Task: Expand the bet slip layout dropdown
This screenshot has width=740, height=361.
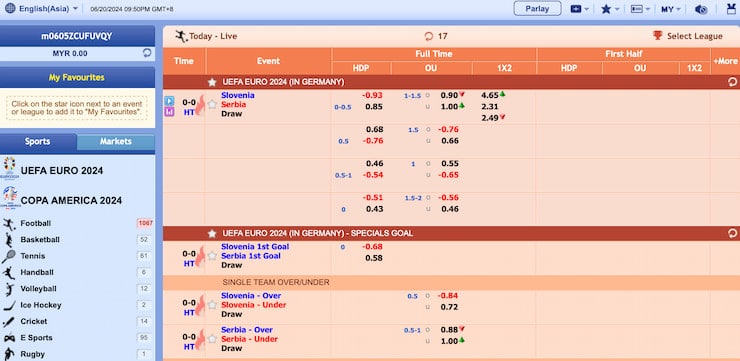Action: [x=640, y=9]
